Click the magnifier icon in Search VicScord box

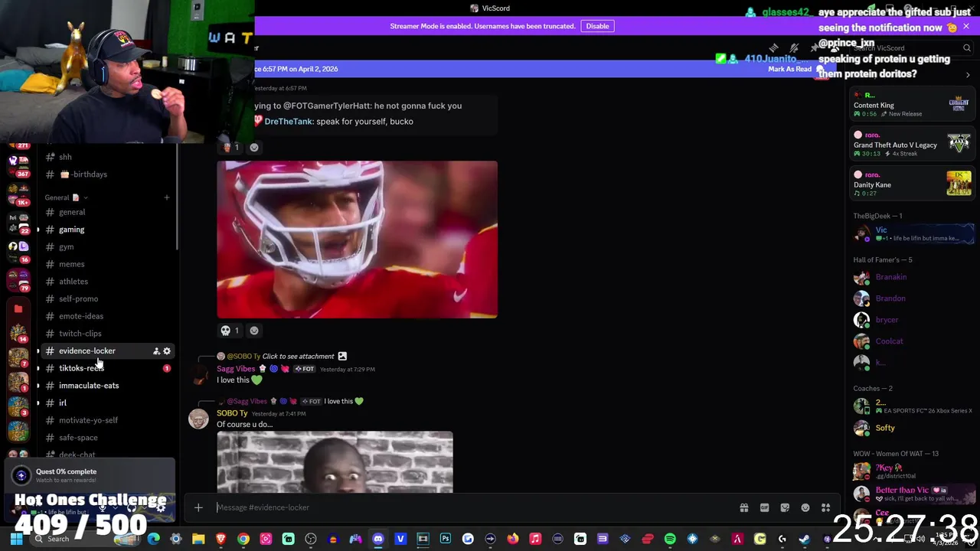[x=967, y=48]
